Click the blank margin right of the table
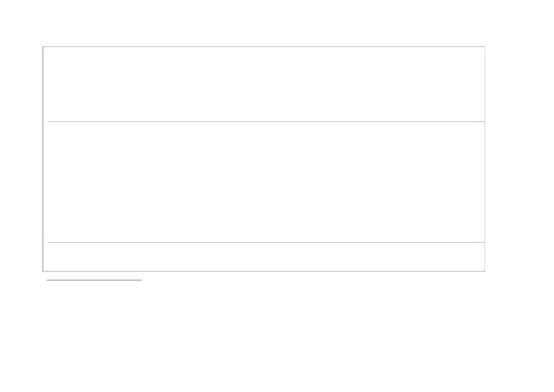This screenshot has width=554, height=392. [519, 159]
